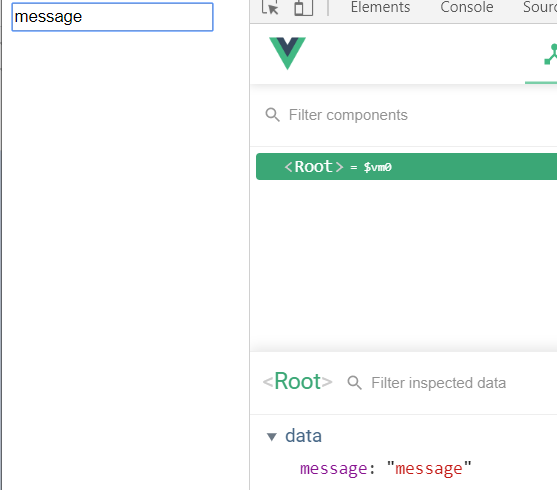The width and height of the screenshot is (557, 490).
Task: Click the "message" string value
Action: 429,469
